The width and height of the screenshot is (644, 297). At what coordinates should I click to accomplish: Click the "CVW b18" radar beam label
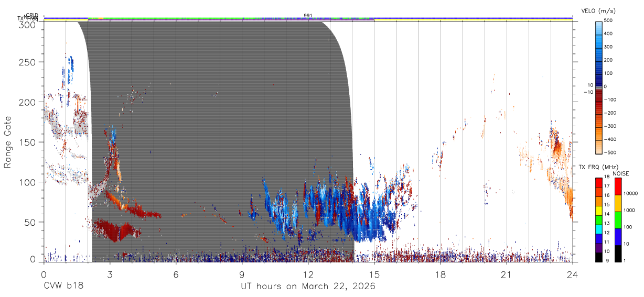[63, 287]
